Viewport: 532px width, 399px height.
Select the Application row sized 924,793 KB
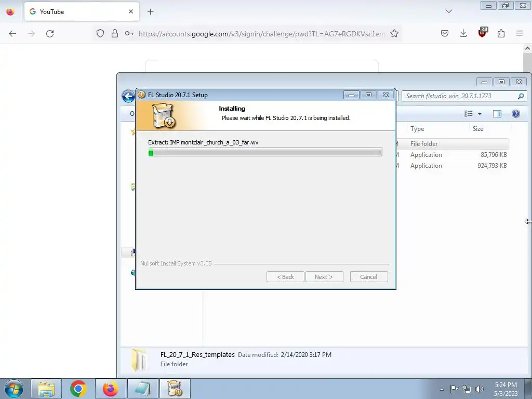[x=453, y=166]
